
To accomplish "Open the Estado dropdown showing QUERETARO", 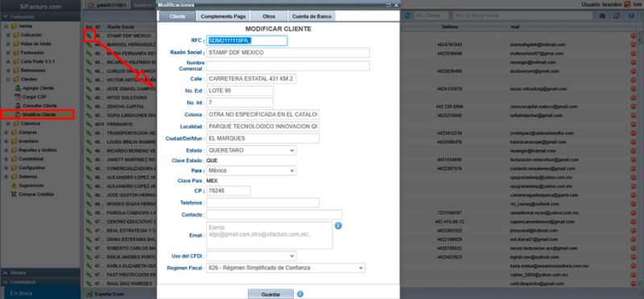I will tap(251, 150).
